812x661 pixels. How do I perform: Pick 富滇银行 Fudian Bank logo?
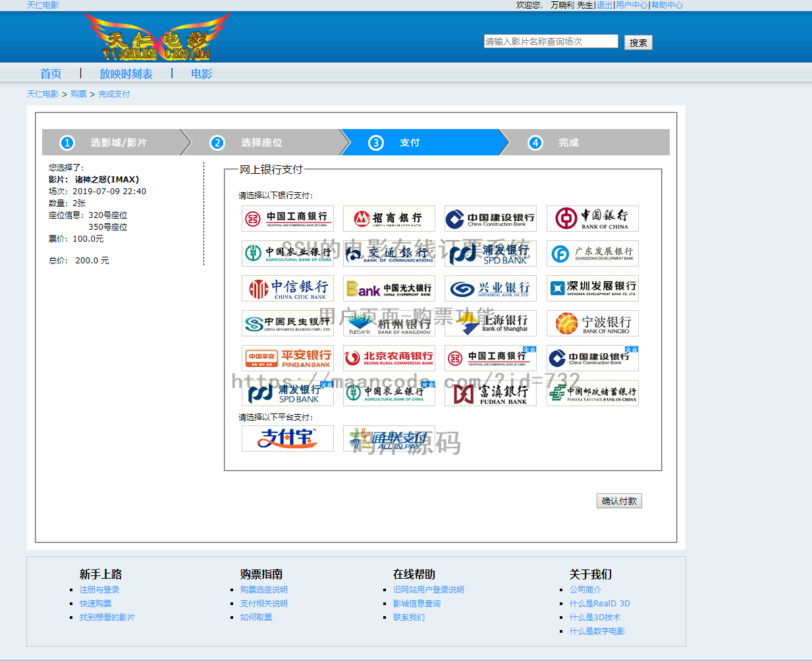[x=491, y=393]
